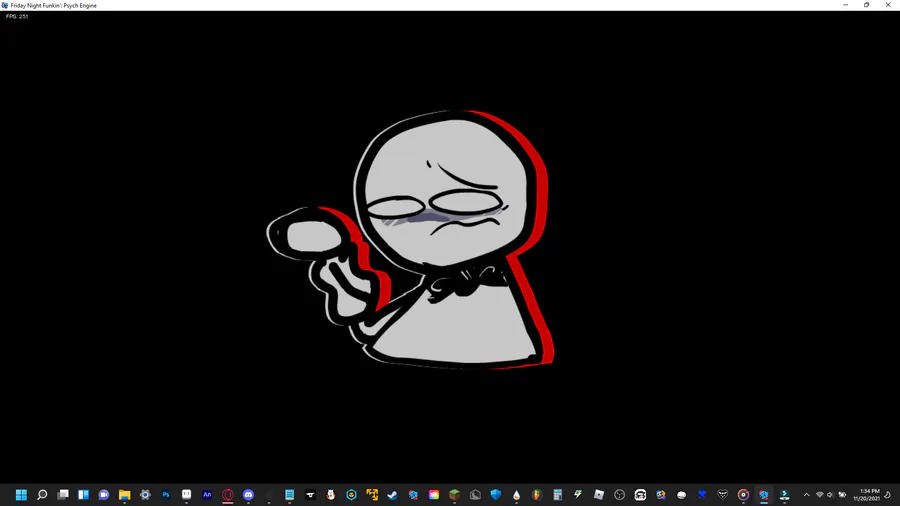The width and height of the screenshot is (900, 506).
Task: Open the clock showing 1:34 PM
Action: coord(866,495)
